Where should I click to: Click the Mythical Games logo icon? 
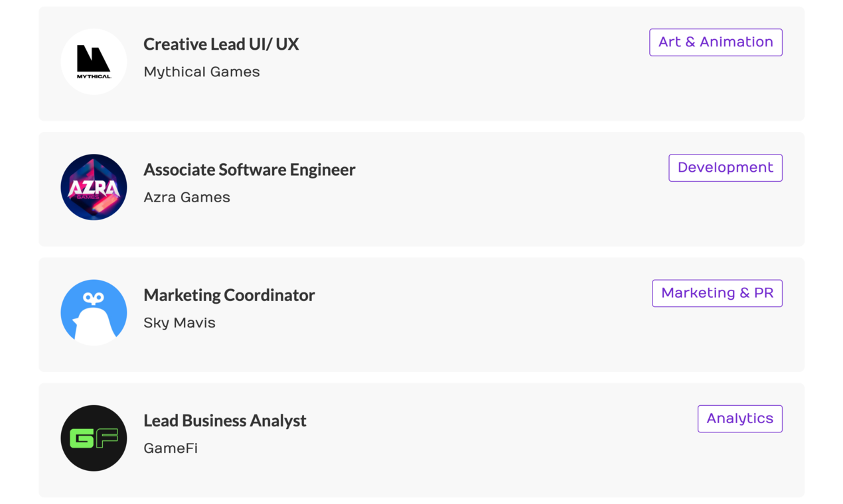click(94, 62)
